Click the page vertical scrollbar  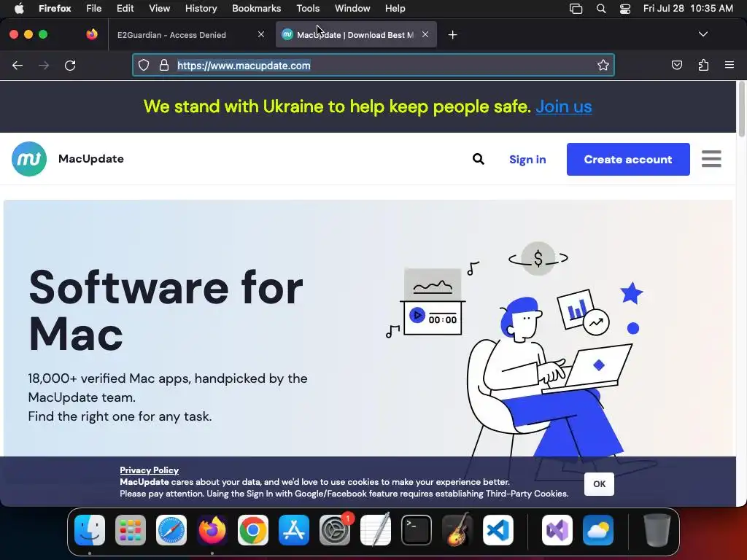point(741,109)
